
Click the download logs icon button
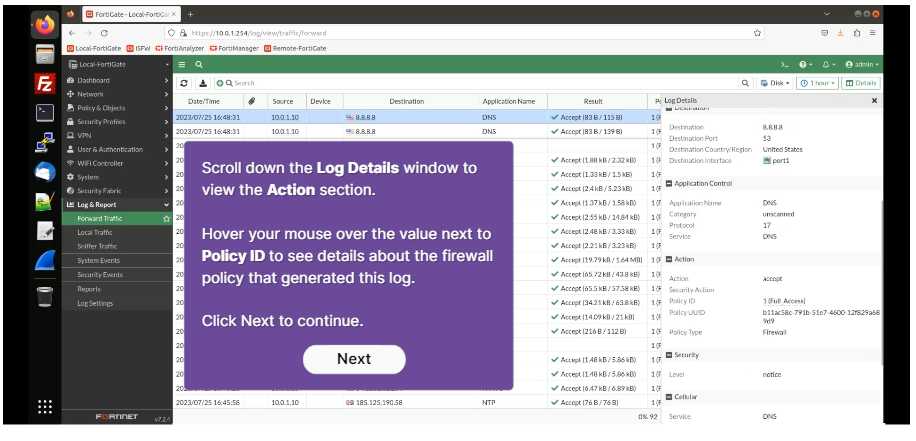tap(202, 83)
